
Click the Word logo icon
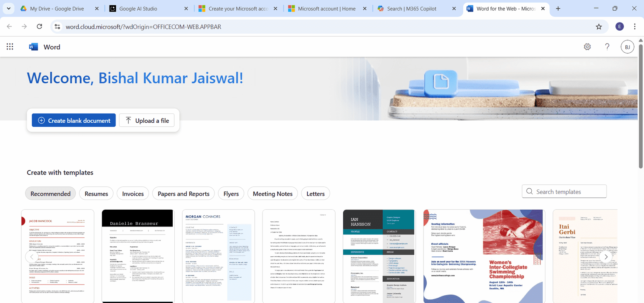[33, 47]
